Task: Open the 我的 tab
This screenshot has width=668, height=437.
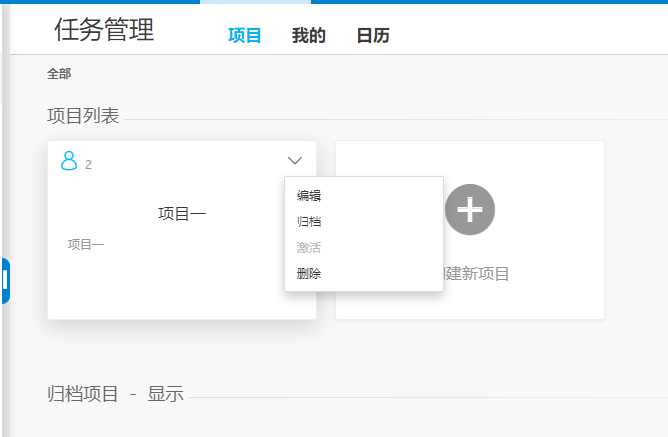Action: click(309, 36)
